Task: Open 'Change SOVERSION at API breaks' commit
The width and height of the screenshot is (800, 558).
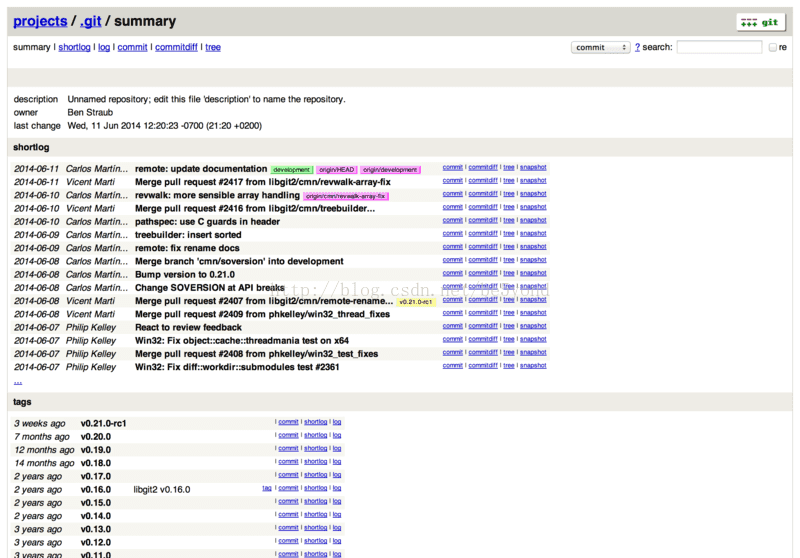Action: (x=210, y=288)
